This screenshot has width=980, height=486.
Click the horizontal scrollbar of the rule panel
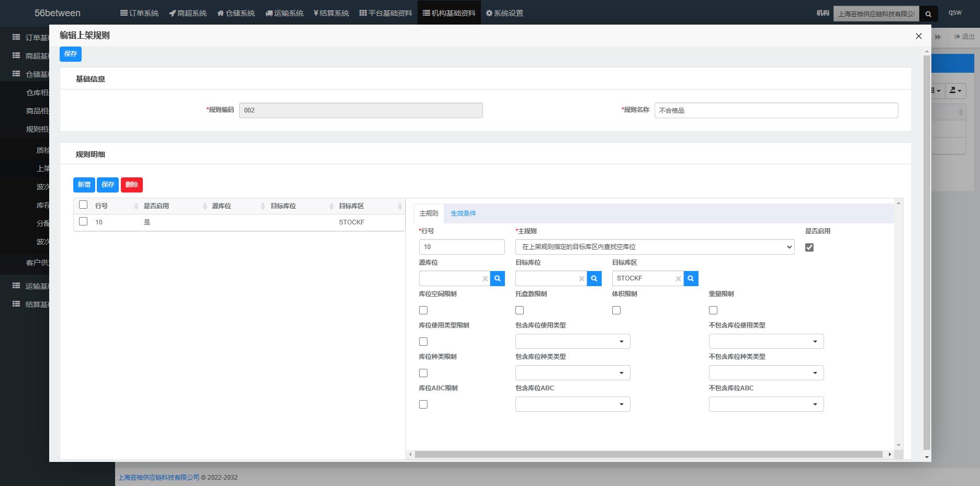[649, 454]
